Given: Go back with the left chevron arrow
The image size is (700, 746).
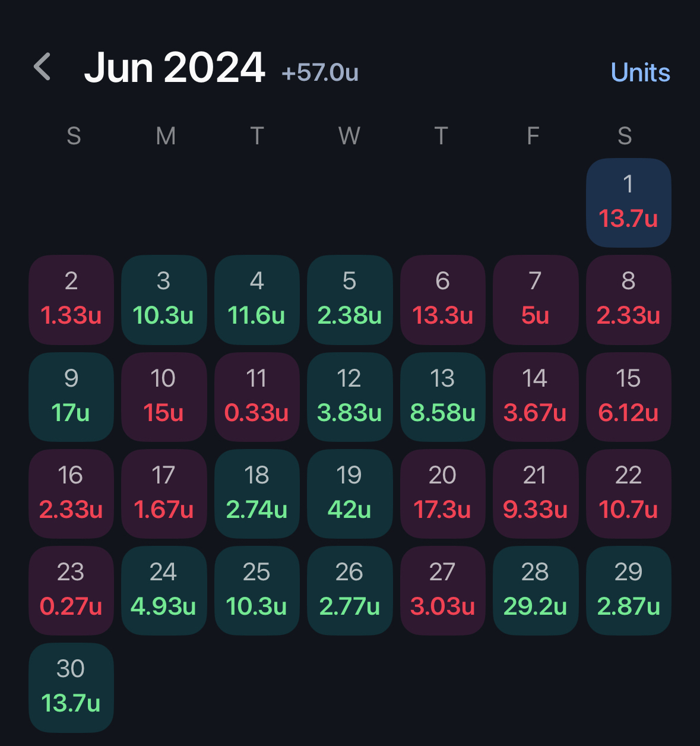Looking at the screenshot, I should click(42, 67).
